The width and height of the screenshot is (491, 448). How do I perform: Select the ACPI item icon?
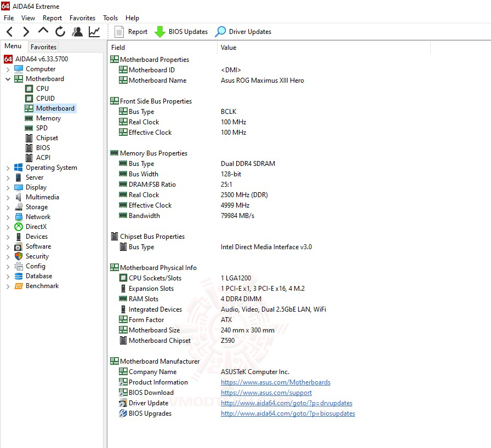tap(29, 158)
